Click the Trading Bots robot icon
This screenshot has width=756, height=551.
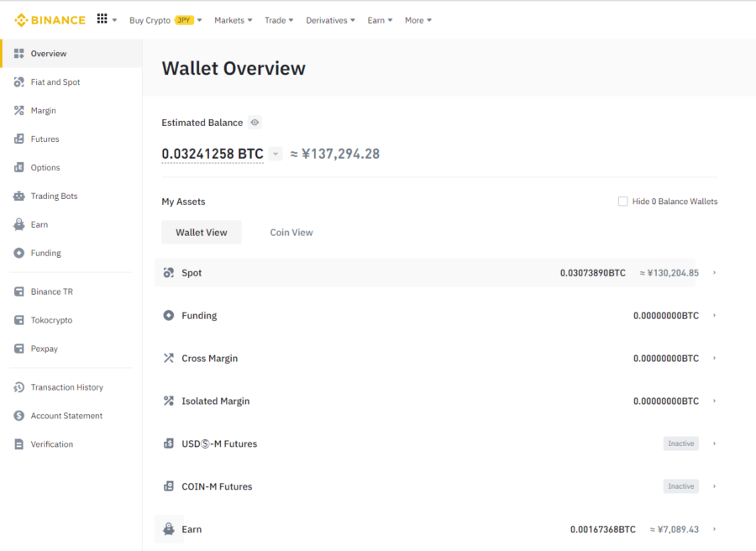click(x=19, y=197)
